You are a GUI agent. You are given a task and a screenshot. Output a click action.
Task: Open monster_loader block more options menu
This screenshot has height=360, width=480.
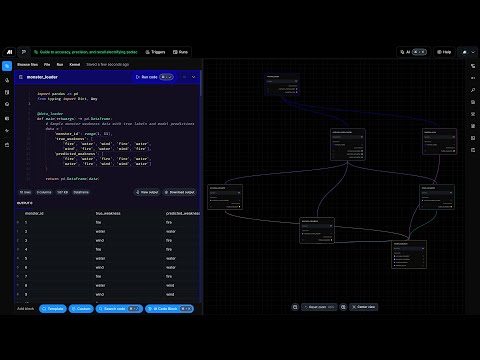pyautogui.click(x=184, y=77)
